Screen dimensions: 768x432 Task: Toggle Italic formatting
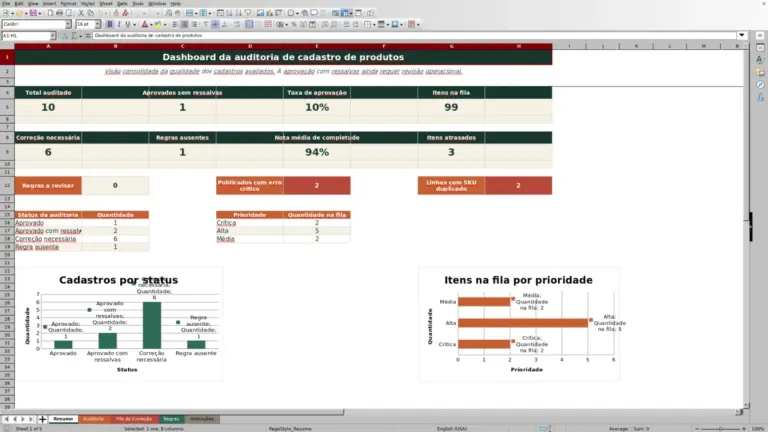[119, 24]
